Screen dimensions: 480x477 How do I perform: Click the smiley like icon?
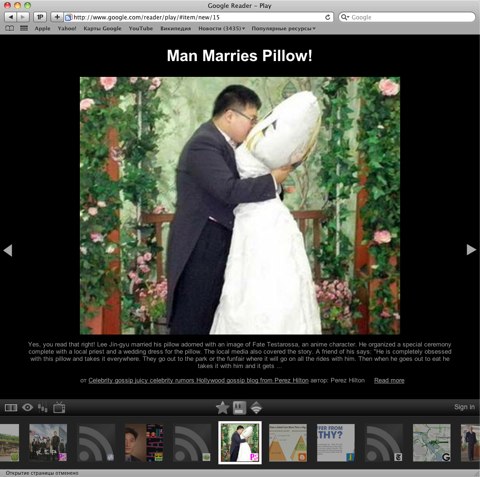click(x=239, y=407)
